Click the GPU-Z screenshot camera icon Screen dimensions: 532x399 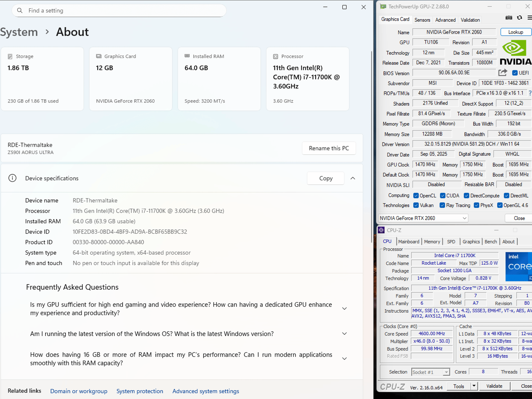509,18
